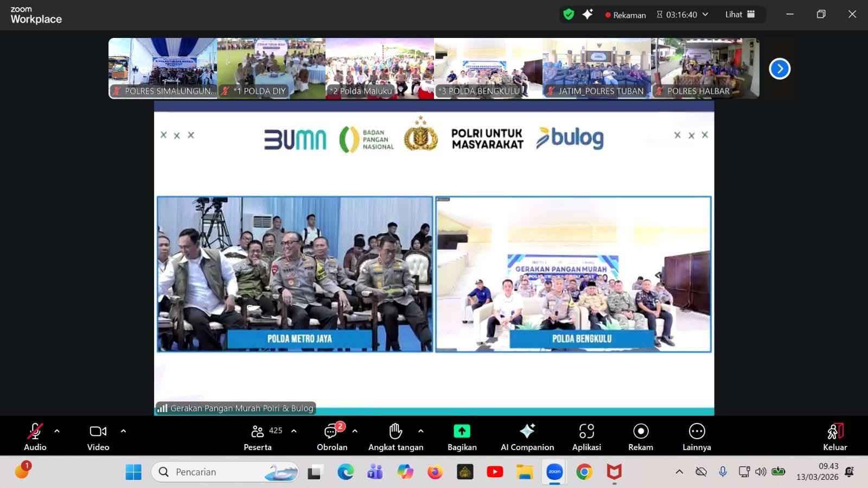Click the AI sparkle icon in title bar
The height and width of the screenshot is (488, 868).
point(588,15)
